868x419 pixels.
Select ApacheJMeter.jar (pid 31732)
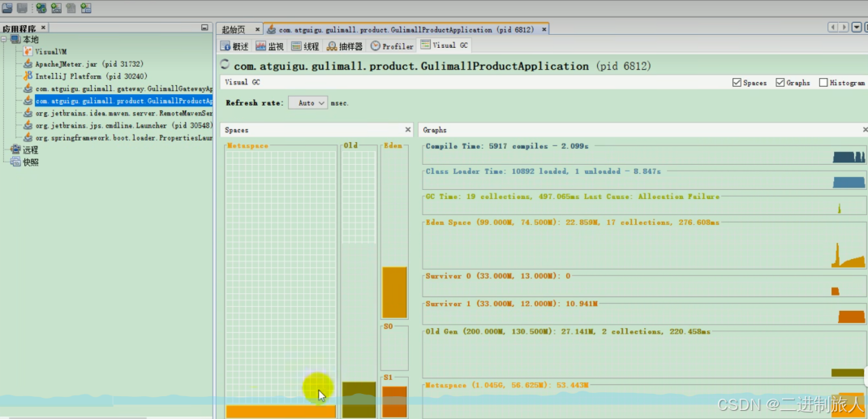click(81, 63)
